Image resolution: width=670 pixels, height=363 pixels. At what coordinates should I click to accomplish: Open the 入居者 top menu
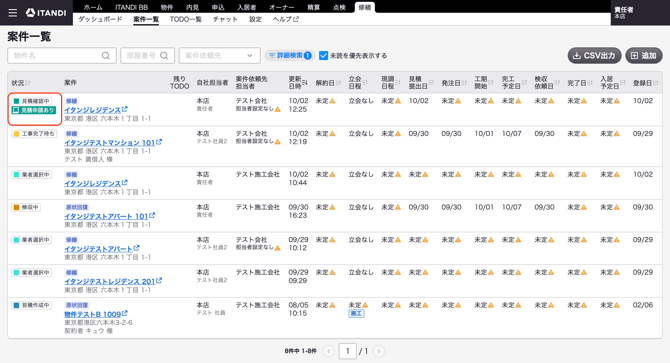click(x=247, y=7)
